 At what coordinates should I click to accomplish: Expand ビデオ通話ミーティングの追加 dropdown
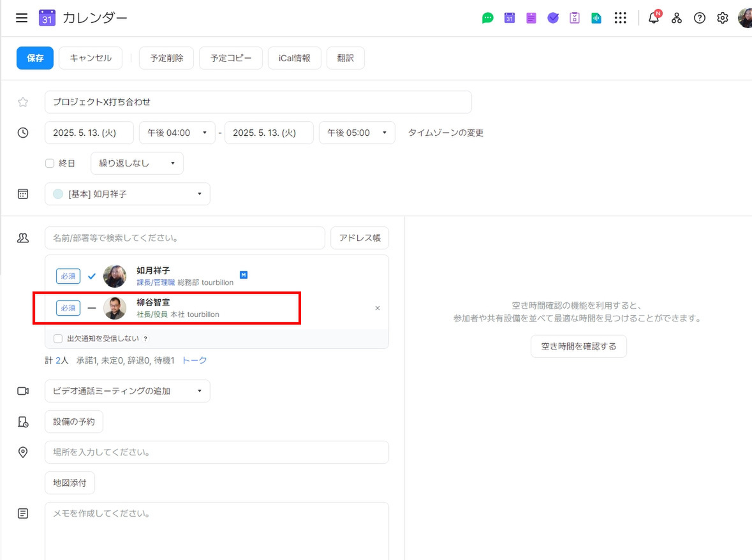(128, 391)
